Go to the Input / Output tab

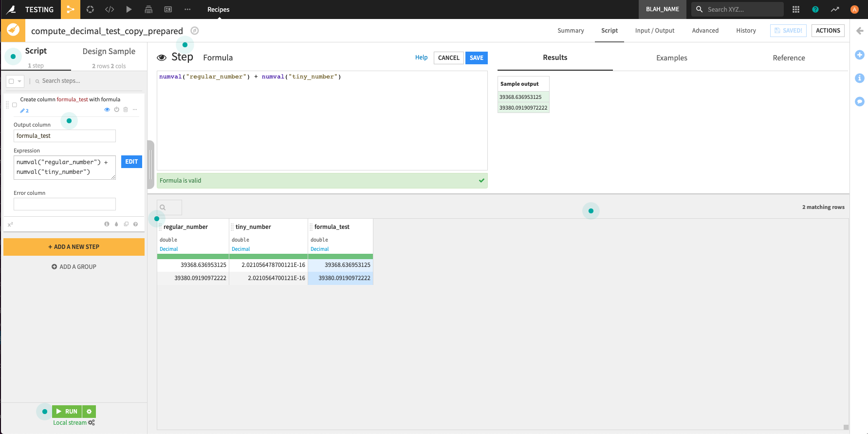tap(655, 31)
